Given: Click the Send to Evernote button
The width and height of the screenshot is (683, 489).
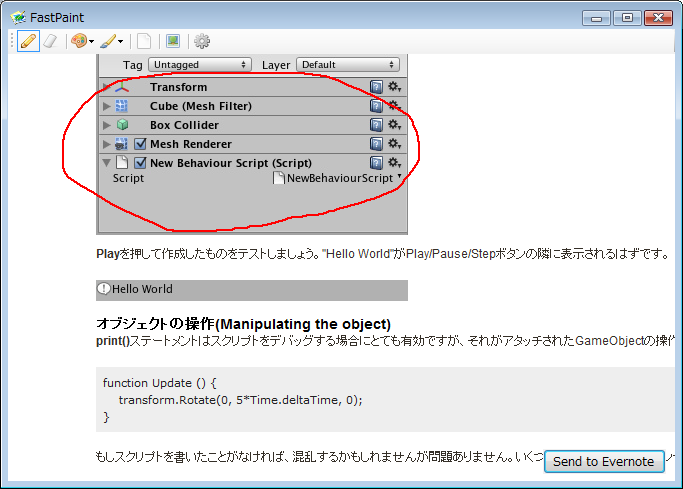Looking at the screenshot, I should tap(604, 462).
